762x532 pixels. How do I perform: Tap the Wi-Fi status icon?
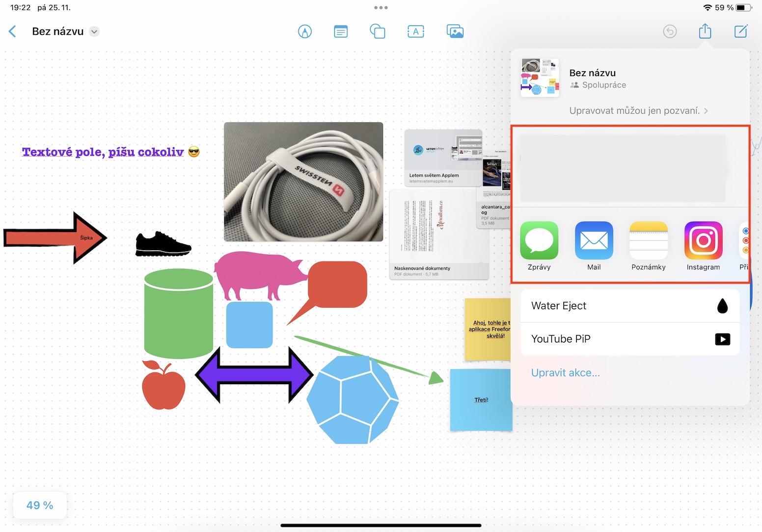point(708,7)
